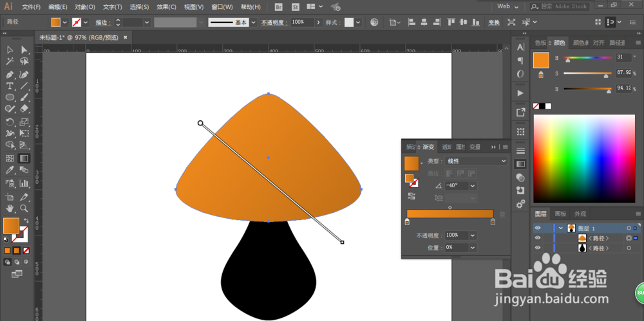Viewport: 644px width, 321px height.
Task: Switch to the 画板 tab
Action: tap(560, 214)
